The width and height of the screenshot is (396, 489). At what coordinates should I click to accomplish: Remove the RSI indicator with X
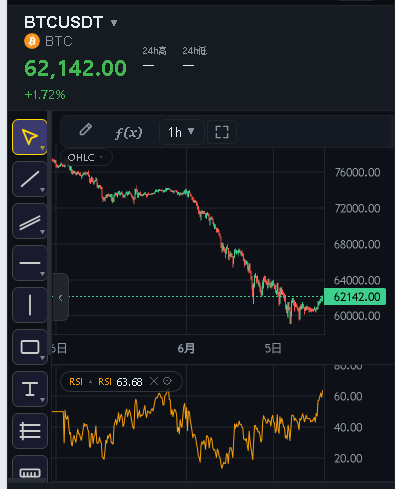[154, 381]
